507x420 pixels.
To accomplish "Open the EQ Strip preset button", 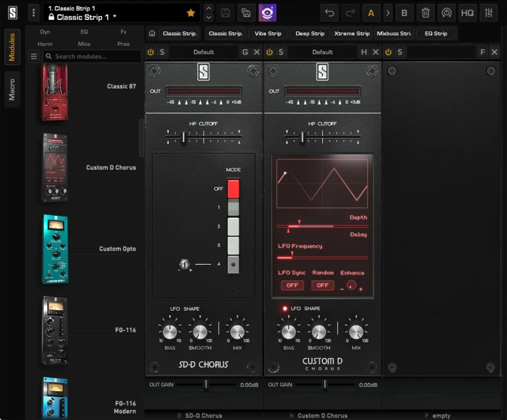I will [436, 34].
